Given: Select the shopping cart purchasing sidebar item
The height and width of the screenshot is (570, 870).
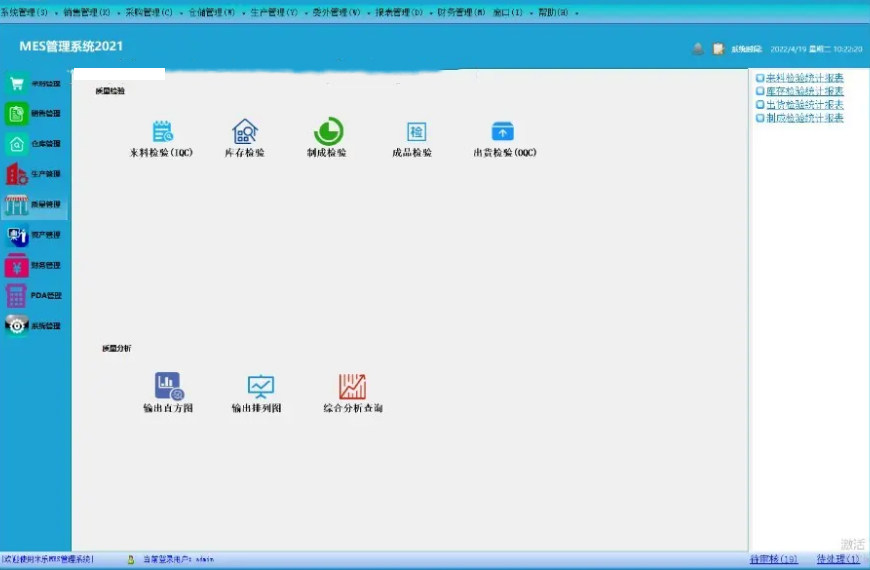Looking at the screenshot, I should pyautogui.click(x=34, y=84).
